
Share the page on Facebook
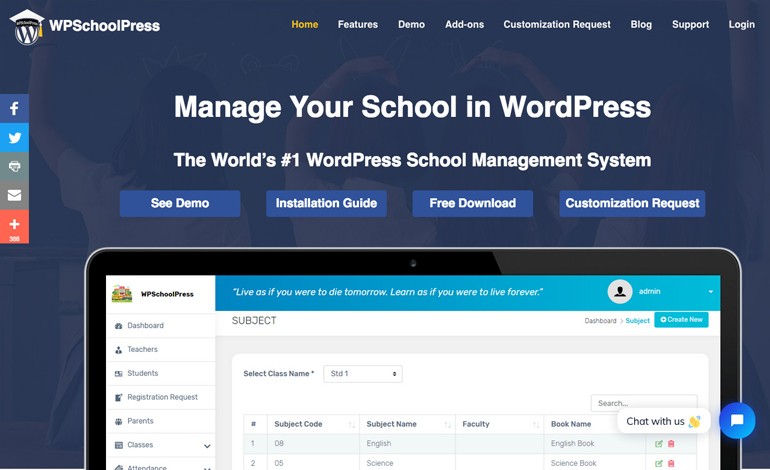point(14,109)
